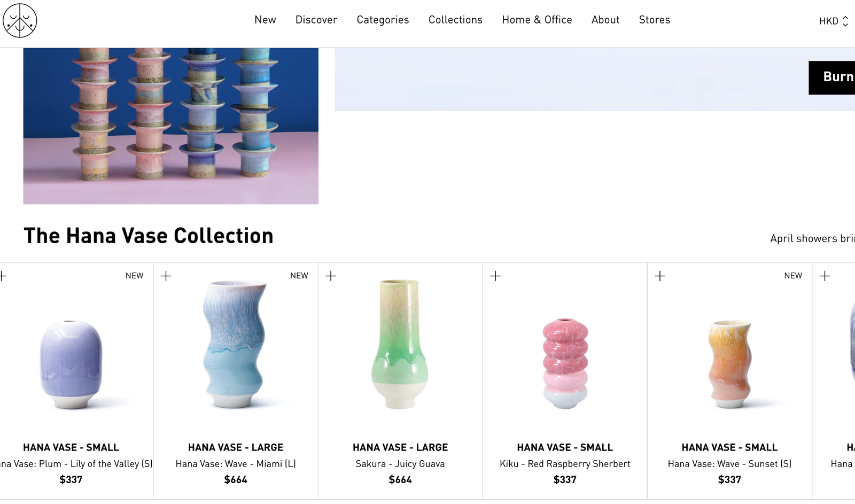Click plus icon on Sakura Juicy Guava card
Image resolution: width=855 pixels, height=504 pixels.
tap(331, 276)
